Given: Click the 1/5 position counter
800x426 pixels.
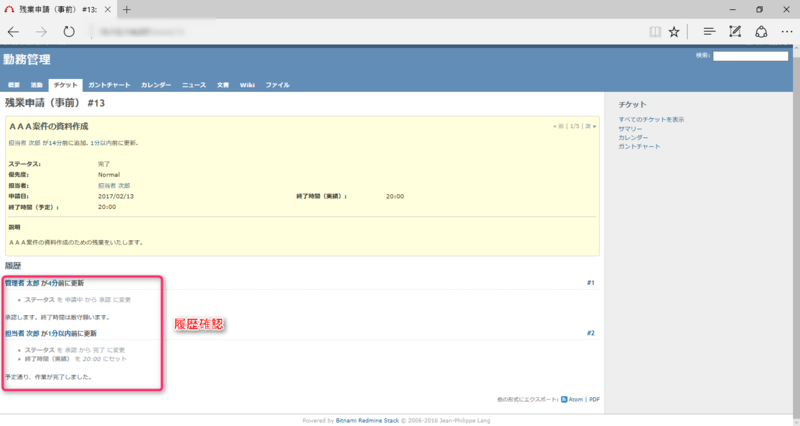Looking at the screenshot, I should point(574,126).
